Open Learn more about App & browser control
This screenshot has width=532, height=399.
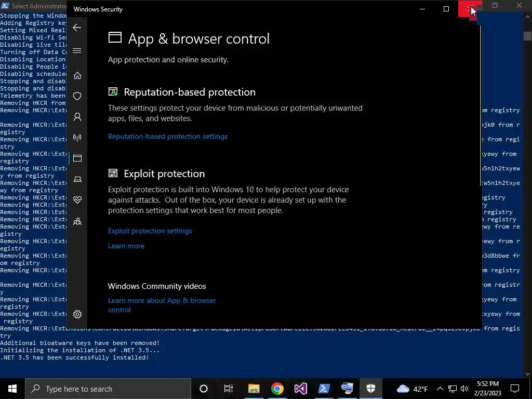click(162, 305)
